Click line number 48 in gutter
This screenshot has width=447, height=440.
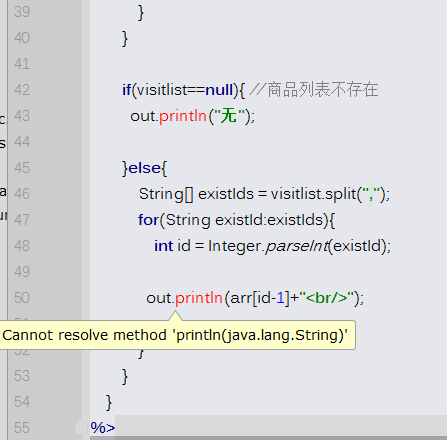pyautogui.click(x=22, y=246)
